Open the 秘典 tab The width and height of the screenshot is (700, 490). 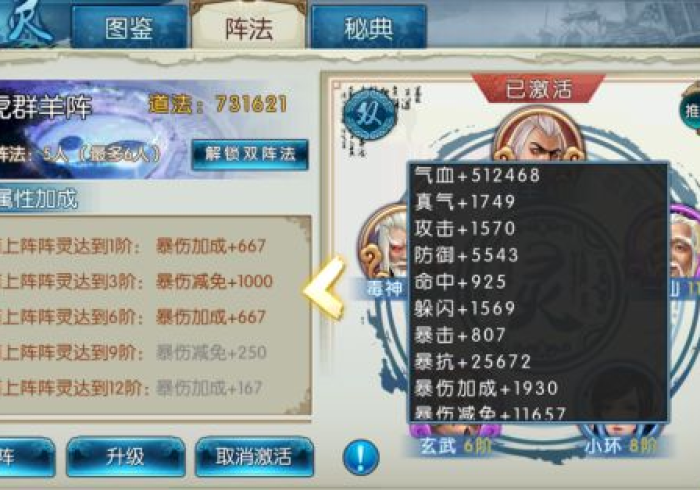click(x=368, y=27)
